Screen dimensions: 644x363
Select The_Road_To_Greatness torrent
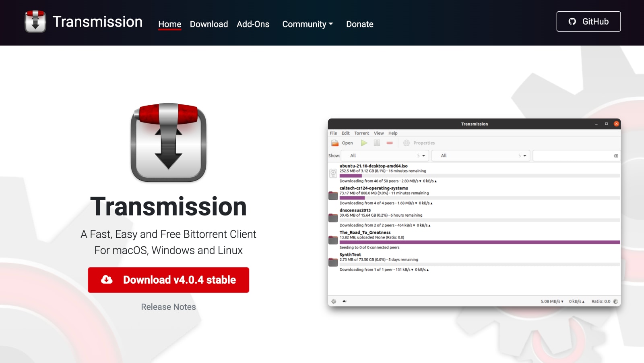pos(474,240)
